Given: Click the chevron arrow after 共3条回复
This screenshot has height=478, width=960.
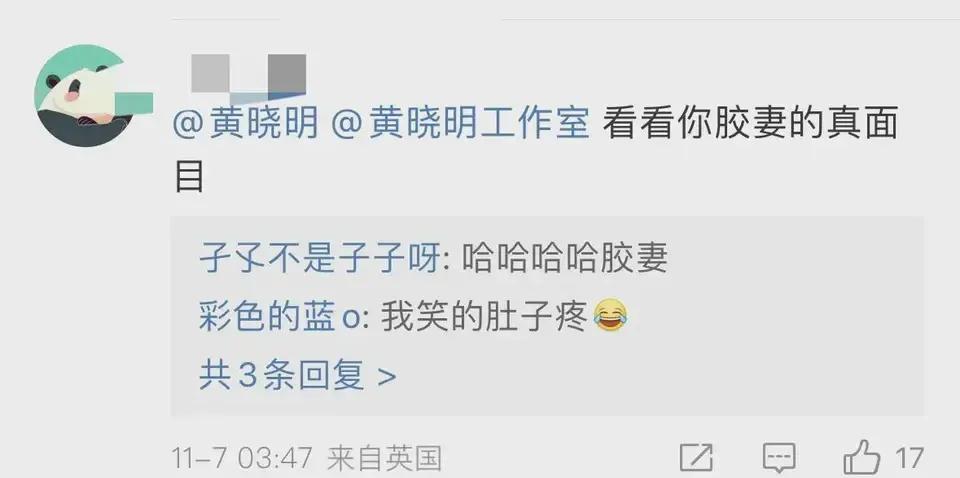Looking at the screenshot, I should (387, 377).
